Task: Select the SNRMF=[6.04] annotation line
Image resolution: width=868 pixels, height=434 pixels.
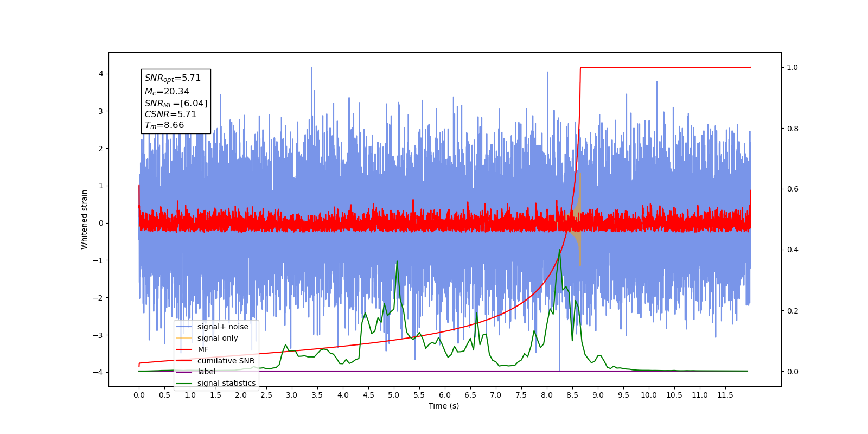Action: pos(176,103)
